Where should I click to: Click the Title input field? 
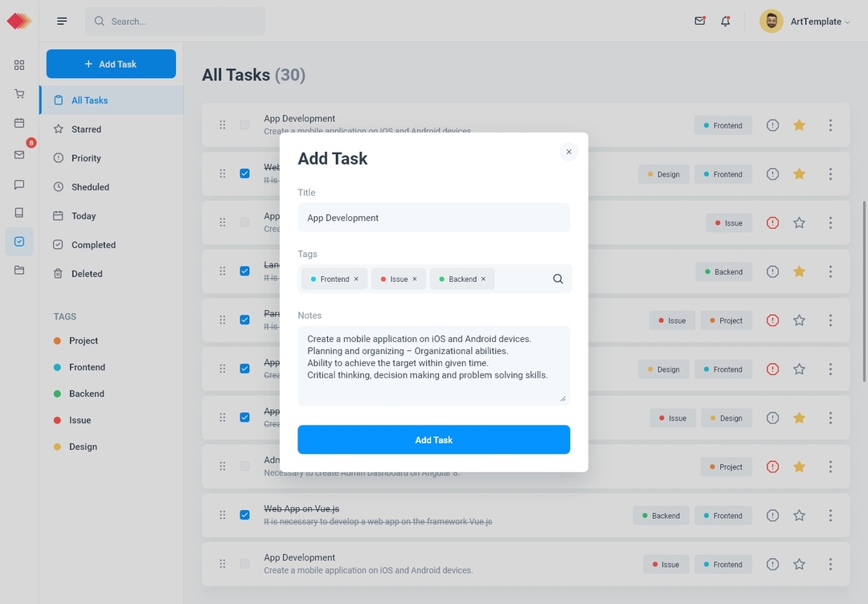coord(433,218)
